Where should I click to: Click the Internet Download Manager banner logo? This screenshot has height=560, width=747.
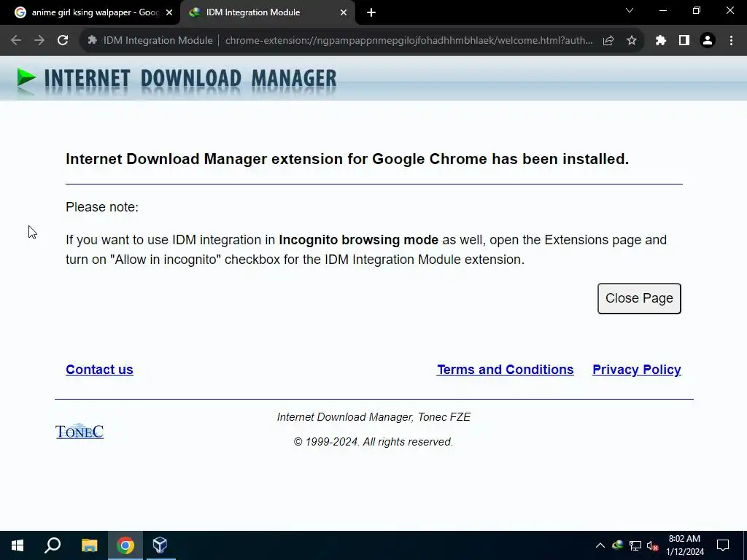click(x=177, y=79)
